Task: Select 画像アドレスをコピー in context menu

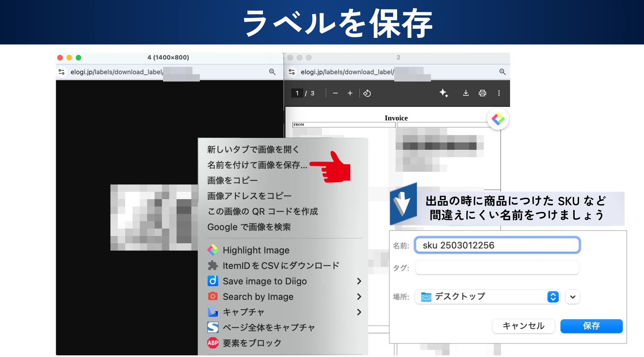Action: [249, 196]
